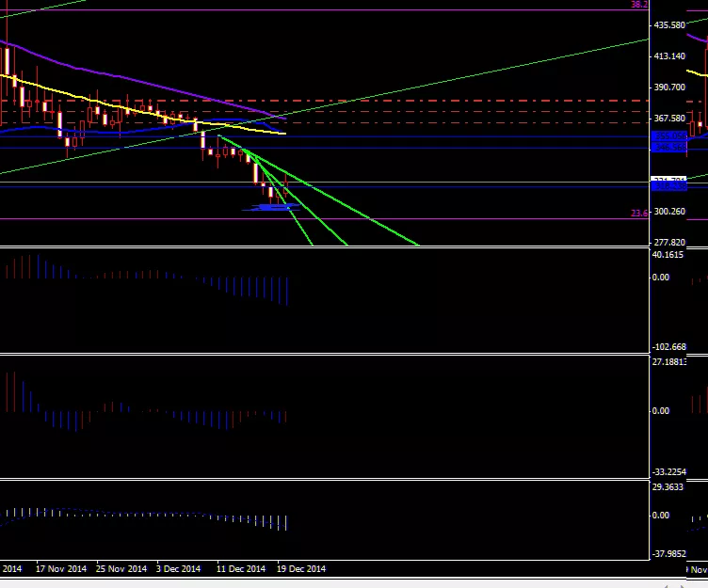Click the blue 318.238 price tag
The width and height of the screenshot is (708, 588).
(x=668, y=186)
